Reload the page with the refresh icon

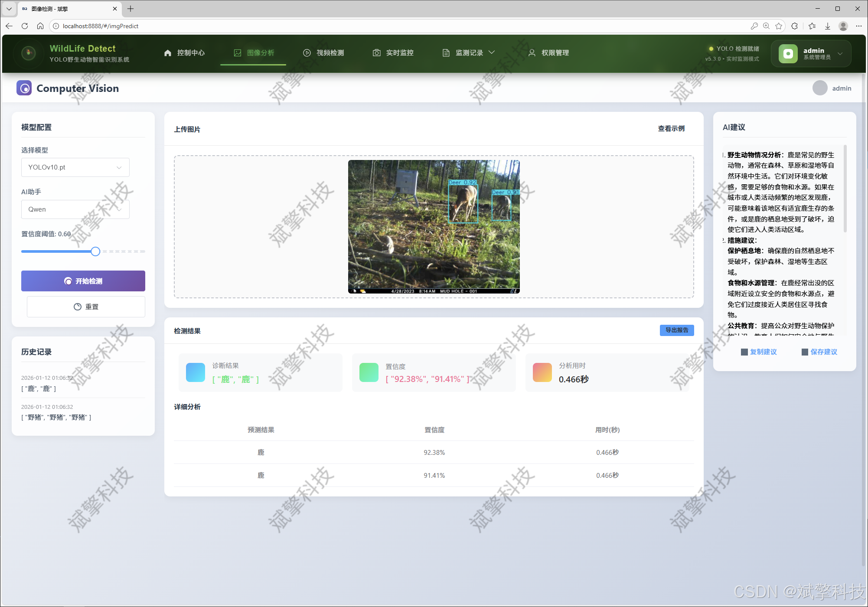[25, 26]
